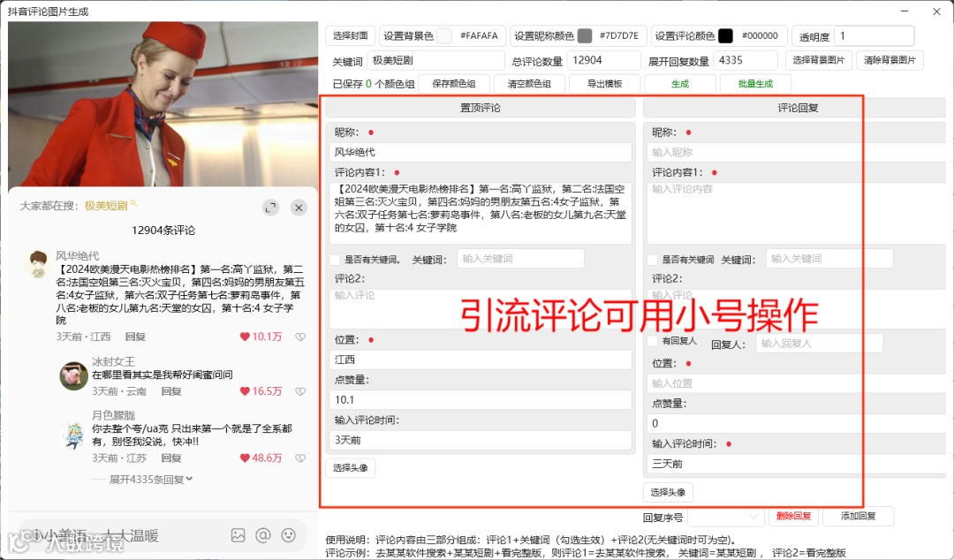The width and height of the screenshot is (954, 560).
Task: Click dislike icon on 风华绝代's comment
Action: (x=300, y=337)
